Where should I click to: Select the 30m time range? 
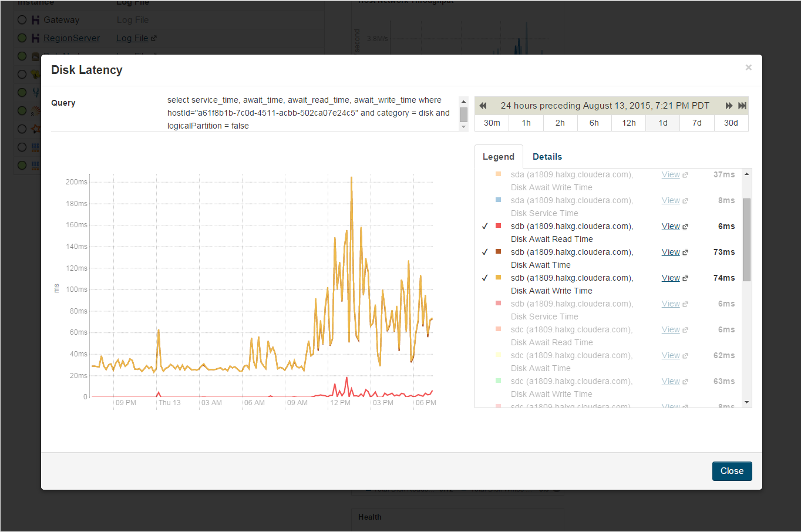coord(492,123)
